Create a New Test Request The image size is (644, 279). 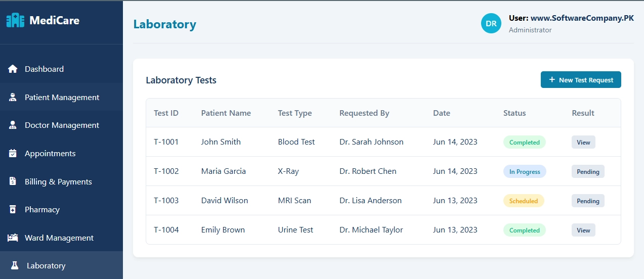click(x=581, y=80)
